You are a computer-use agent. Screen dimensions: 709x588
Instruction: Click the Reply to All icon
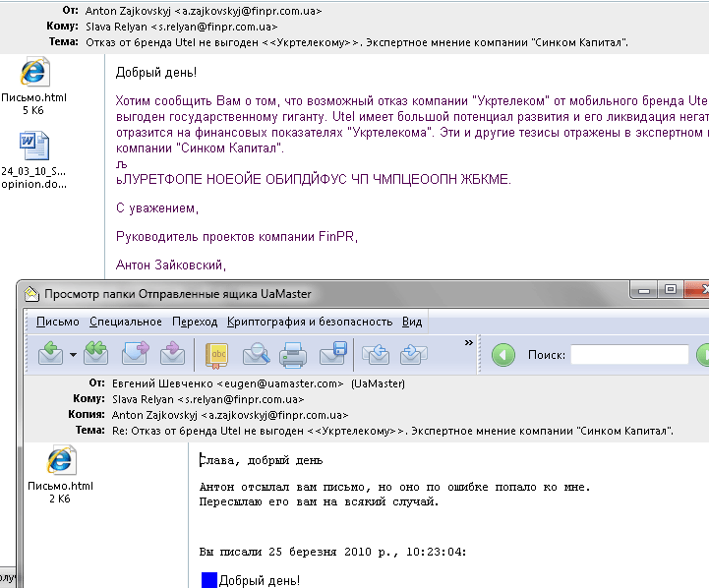(x=95, y=354)
